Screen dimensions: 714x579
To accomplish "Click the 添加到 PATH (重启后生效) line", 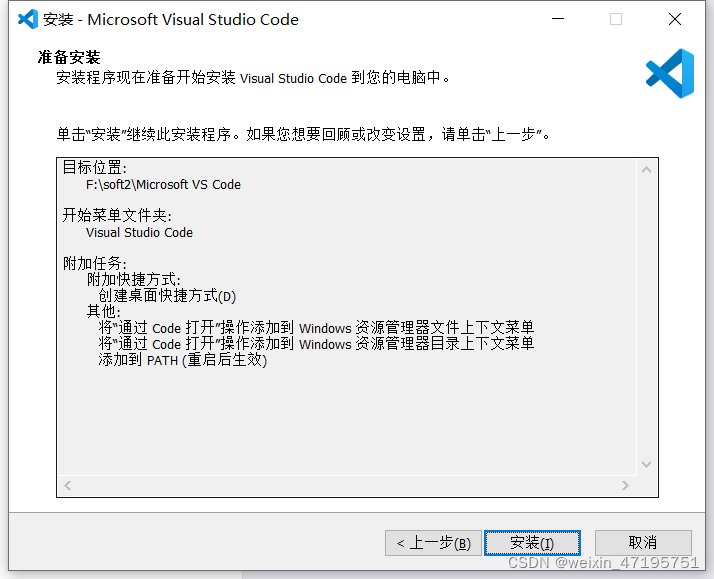I will [183, 360].
